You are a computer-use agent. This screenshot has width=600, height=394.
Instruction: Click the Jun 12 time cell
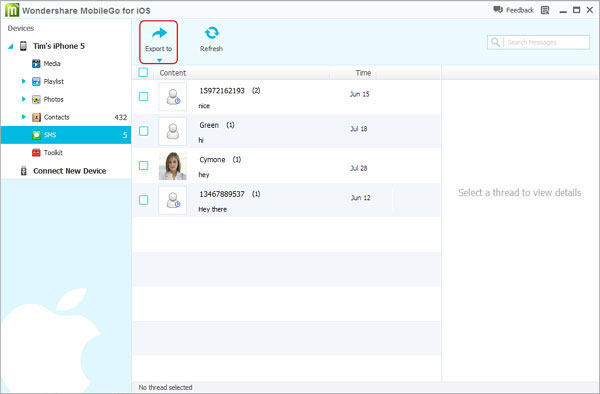click(360, 198)
